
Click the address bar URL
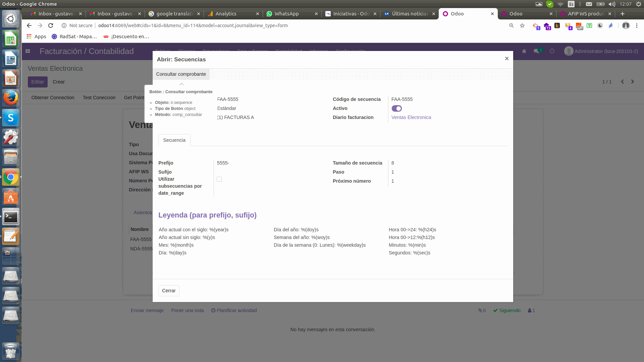(x=193, y=25)
